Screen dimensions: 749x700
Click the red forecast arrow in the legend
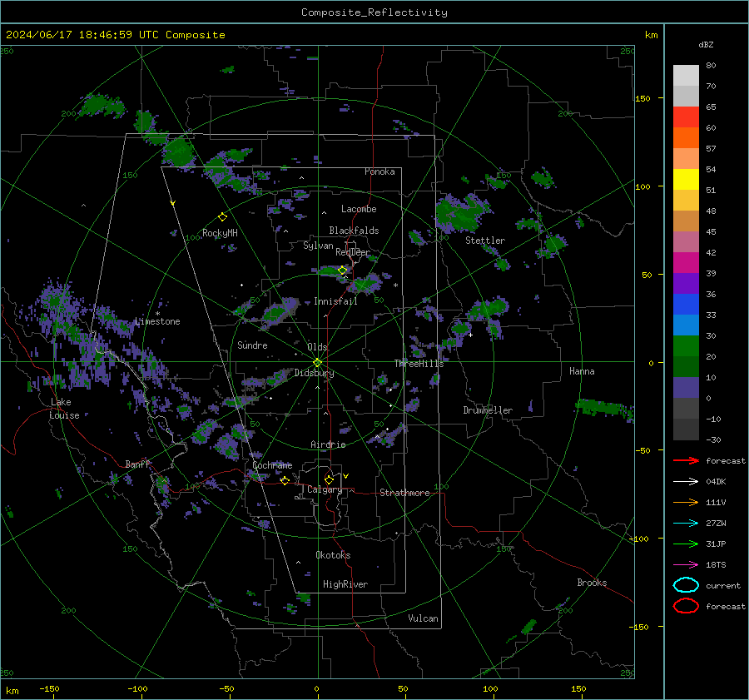686,460
